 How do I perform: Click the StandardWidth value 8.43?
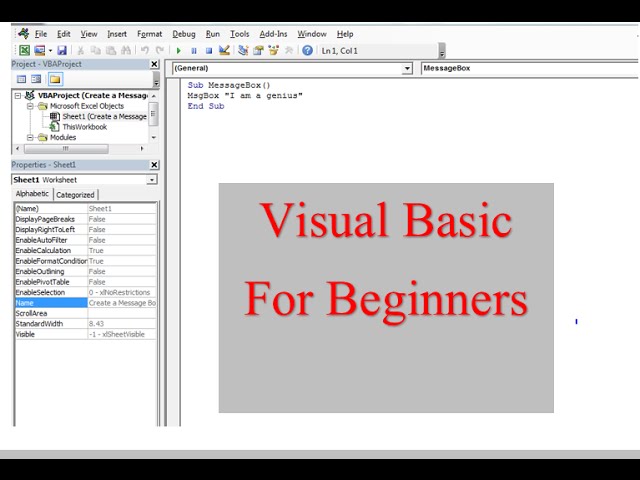pos(122,324)
